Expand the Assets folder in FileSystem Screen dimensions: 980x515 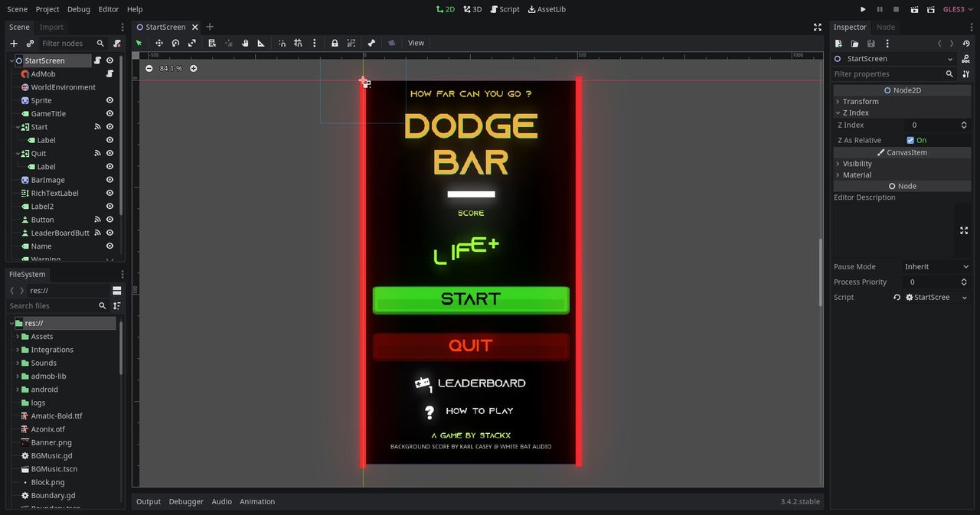tap(18, 337)
